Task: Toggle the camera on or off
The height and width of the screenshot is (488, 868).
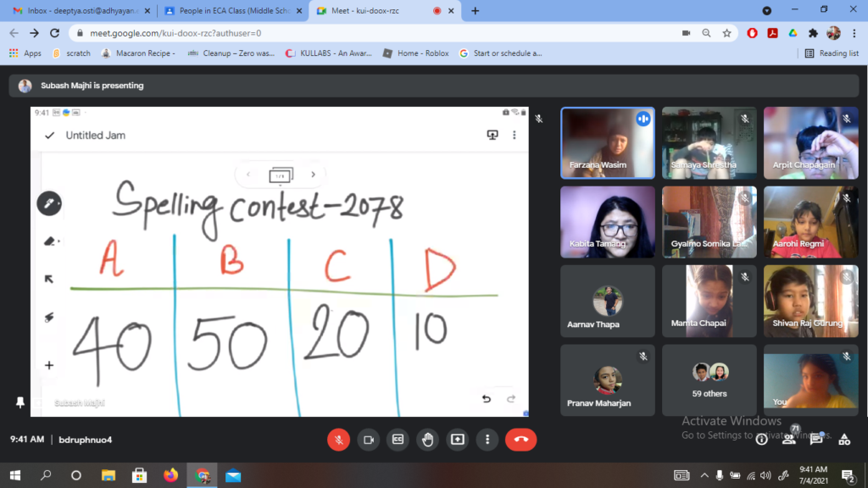Action: [x=368, y=440]
